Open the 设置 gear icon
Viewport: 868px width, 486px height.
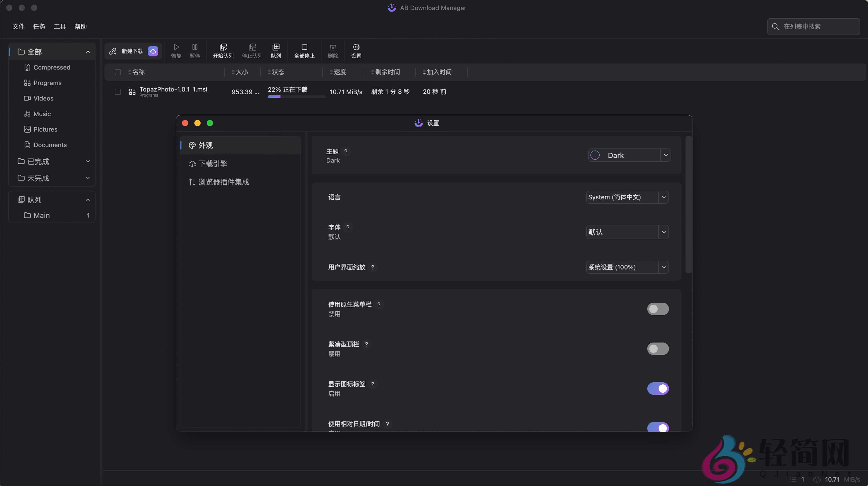pyautogui.click(x=355, y=51)
